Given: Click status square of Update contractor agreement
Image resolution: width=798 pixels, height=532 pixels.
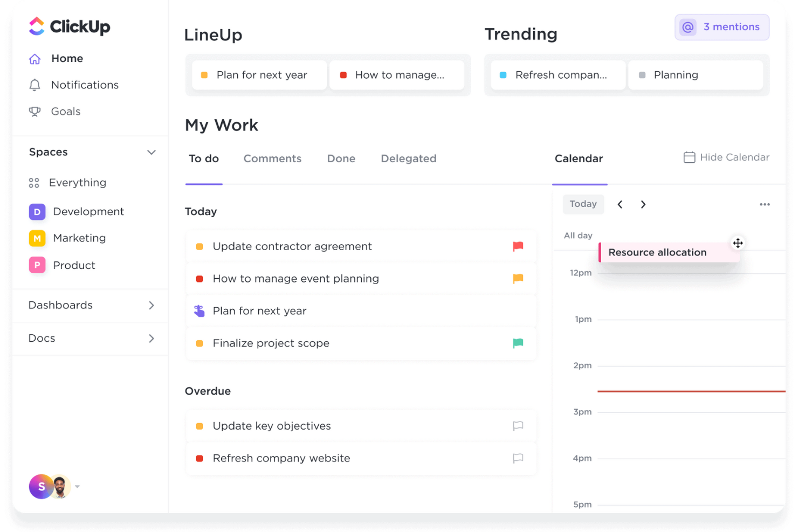Looking at the screenshot, I should click(200, 246).
